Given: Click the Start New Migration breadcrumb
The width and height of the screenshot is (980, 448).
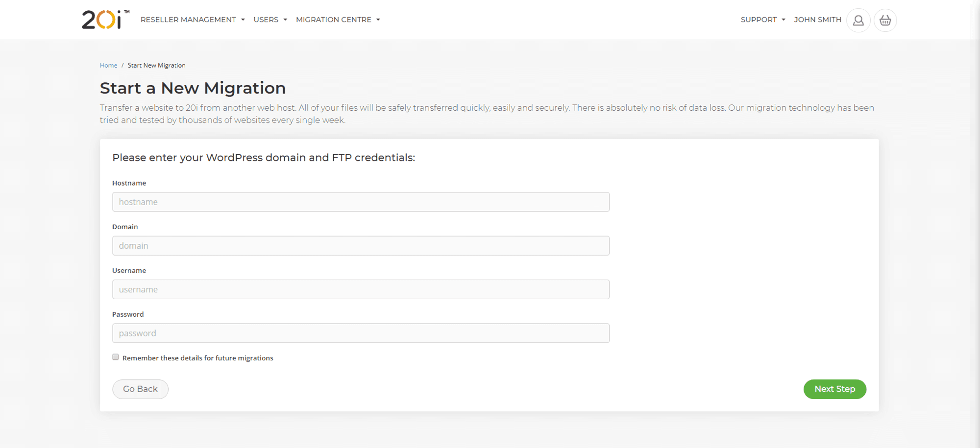Looking at the screenshot, I should (156, 65).
